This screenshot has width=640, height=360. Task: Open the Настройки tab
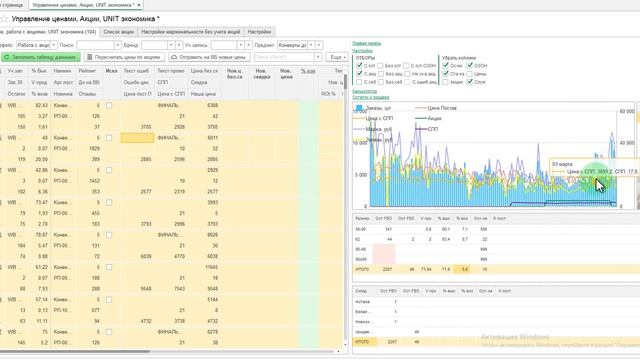click(x=259, y=32)
